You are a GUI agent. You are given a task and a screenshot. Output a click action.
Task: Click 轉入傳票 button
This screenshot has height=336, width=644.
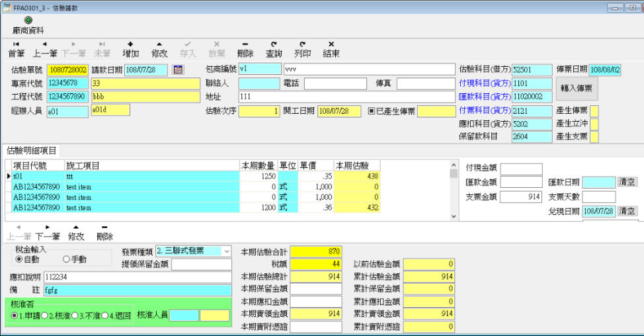coord(577,89)
